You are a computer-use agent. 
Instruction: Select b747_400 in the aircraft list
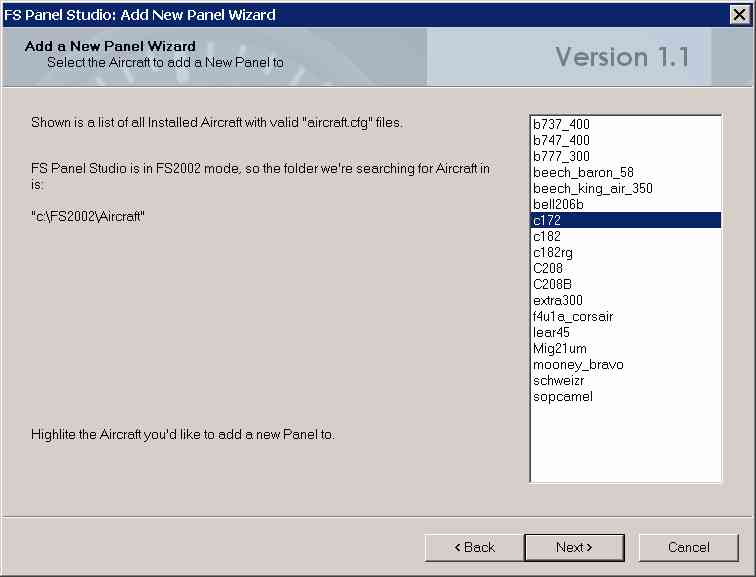click(x=625, y=140)
